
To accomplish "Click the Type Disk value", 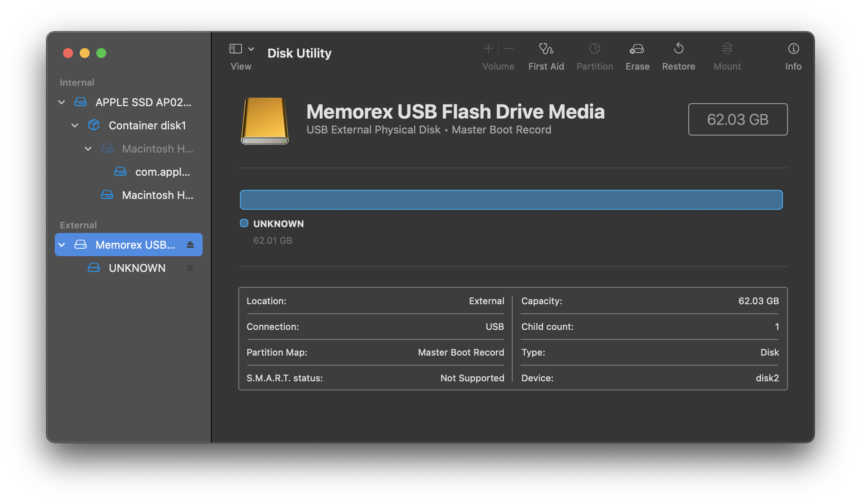I will tap(770, 353).
